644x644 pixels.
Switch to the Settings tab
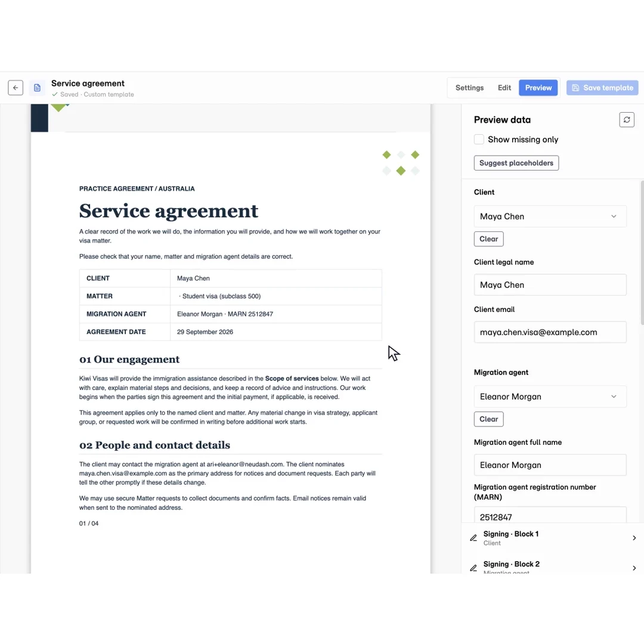469,88
